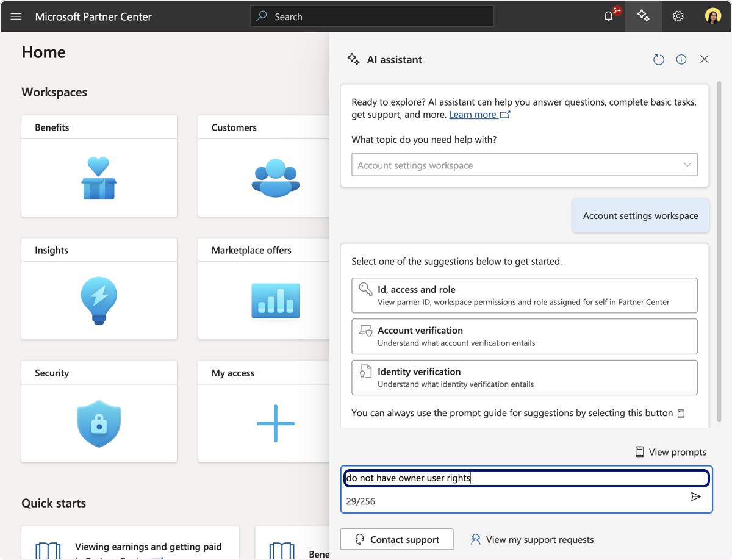
Task: Restart the AI assistant conversation
Action: [x=658, y=59]
